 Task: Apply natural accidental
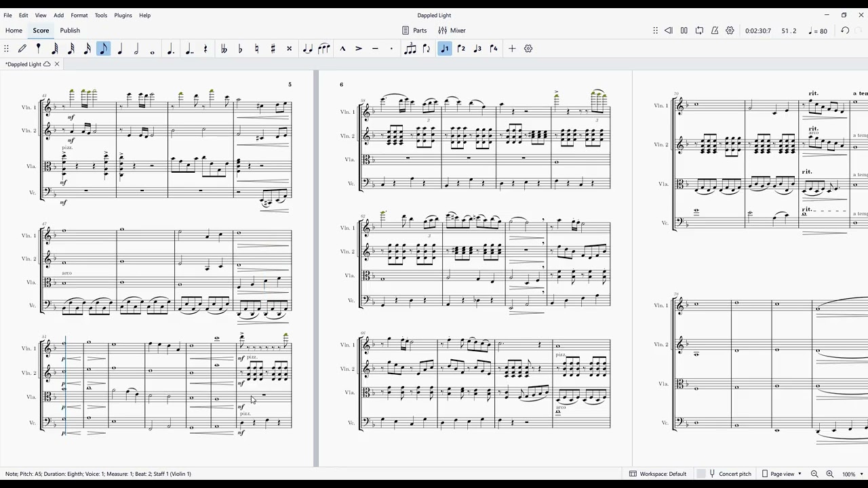(256, 49)
